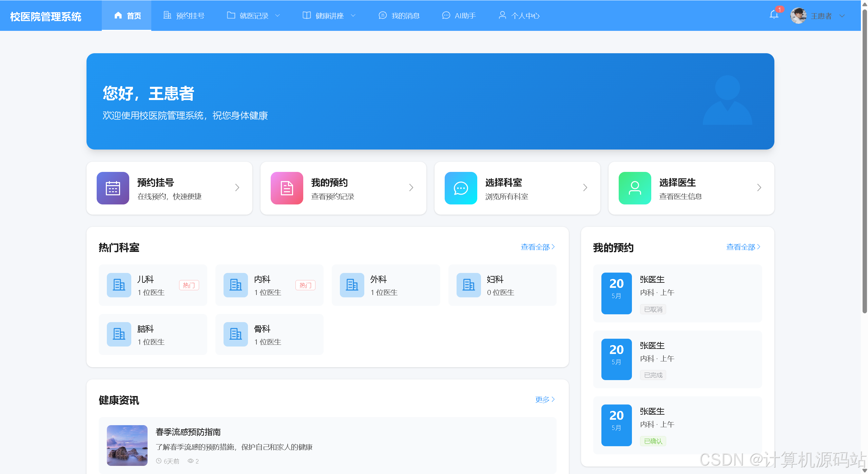Click the user avatar picture

point(798,16)
